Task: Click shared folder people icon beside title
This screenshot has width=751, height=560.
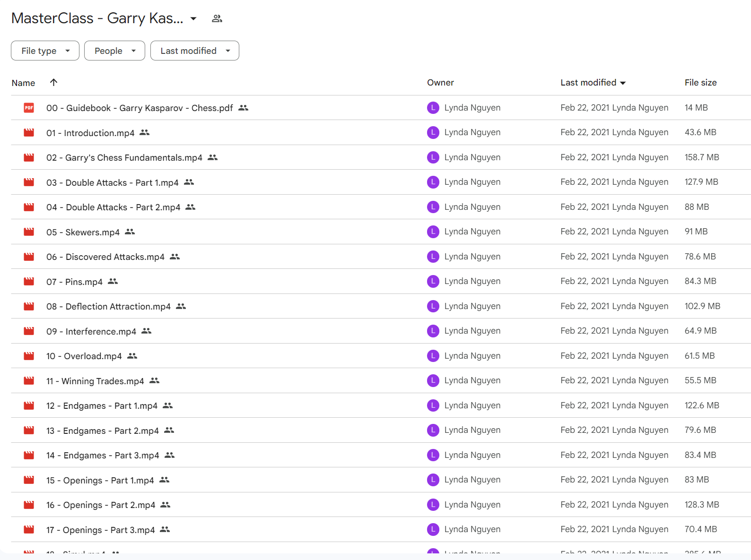Action: coord(217,18)
